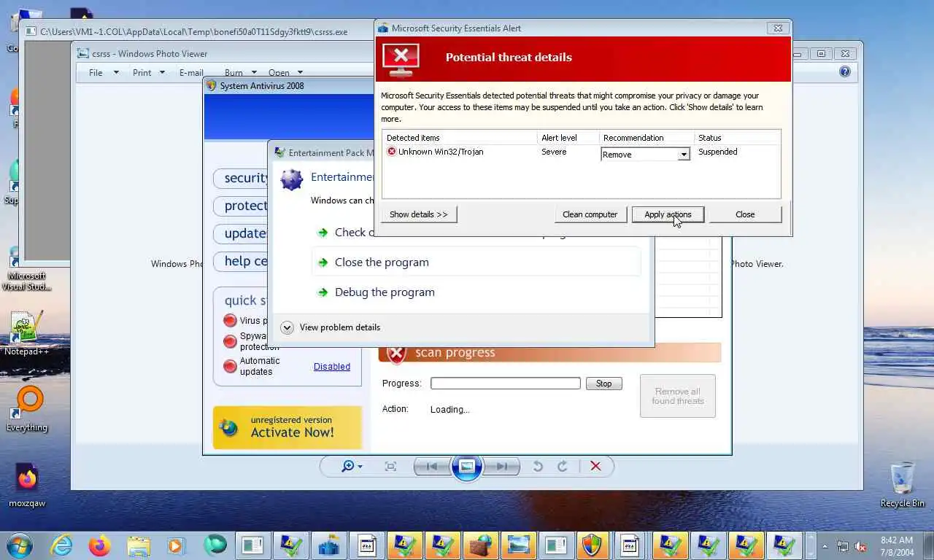Image resolution: width=934 pixels, height=560 pixels.
Task: Go to next image in Photo Viewer
Action: point(502,467)
